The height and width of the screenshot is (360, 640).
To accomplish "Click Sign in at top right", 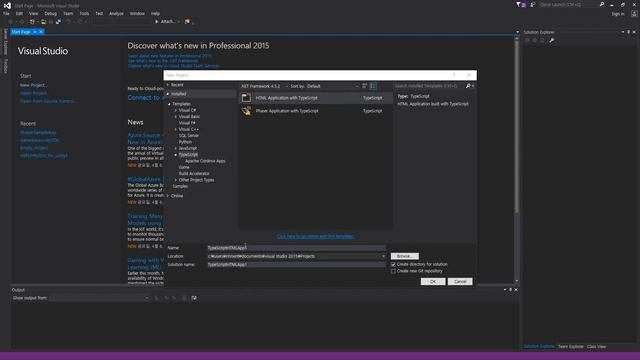I will (x=618, y=14).
